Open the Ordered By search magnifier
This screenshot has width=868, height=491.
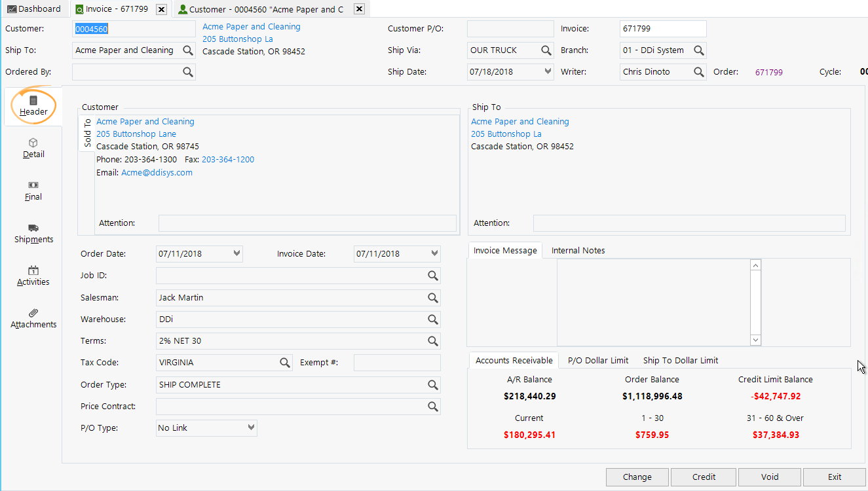coord(189,71)
